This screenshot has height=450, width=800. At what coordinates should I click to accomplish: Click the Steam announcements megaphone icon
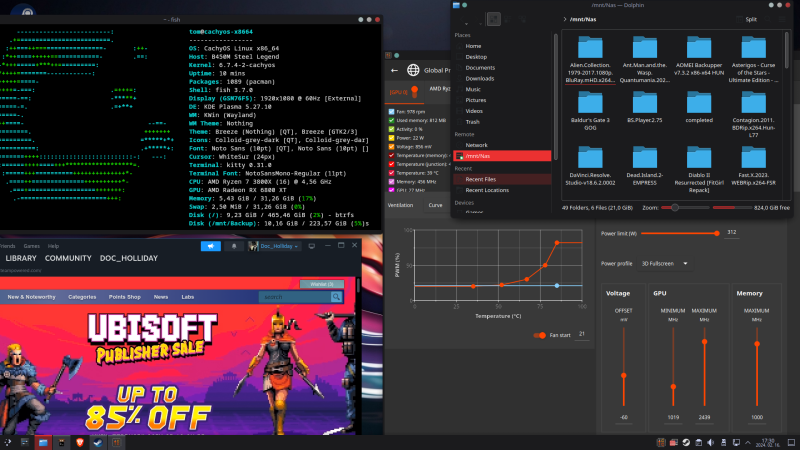tap(211, 246)
